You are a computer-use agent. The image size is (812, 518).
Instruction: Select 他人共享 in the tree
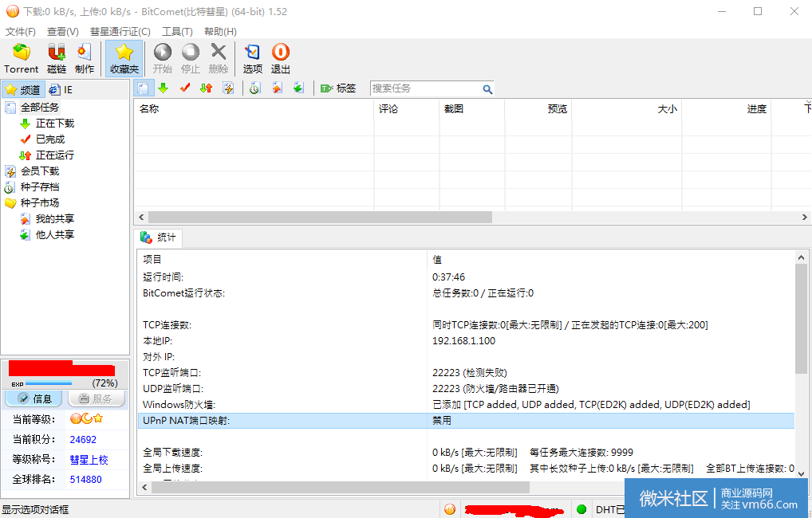tap(55, 235)
